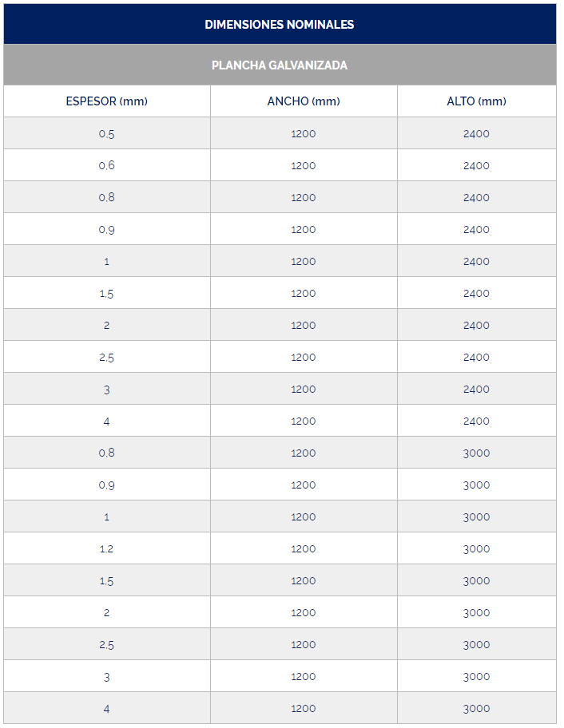Select thickness 4 cell in the 3000 height row

(x=107, y=708)
